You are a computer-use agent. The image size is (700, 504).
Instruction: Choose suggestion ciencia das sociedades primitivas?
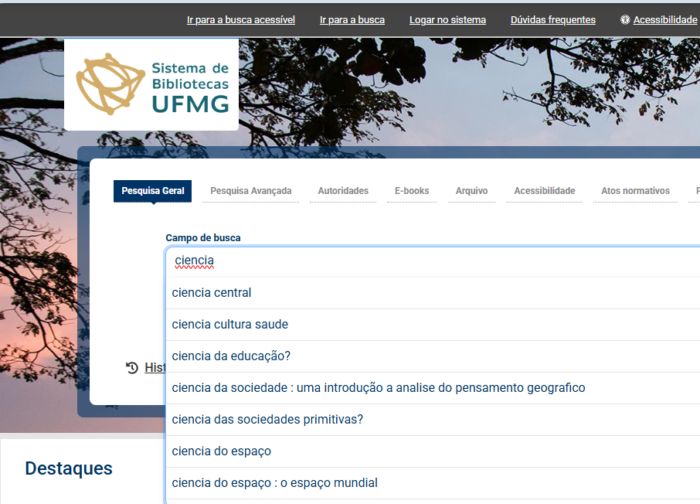[267, 419]
